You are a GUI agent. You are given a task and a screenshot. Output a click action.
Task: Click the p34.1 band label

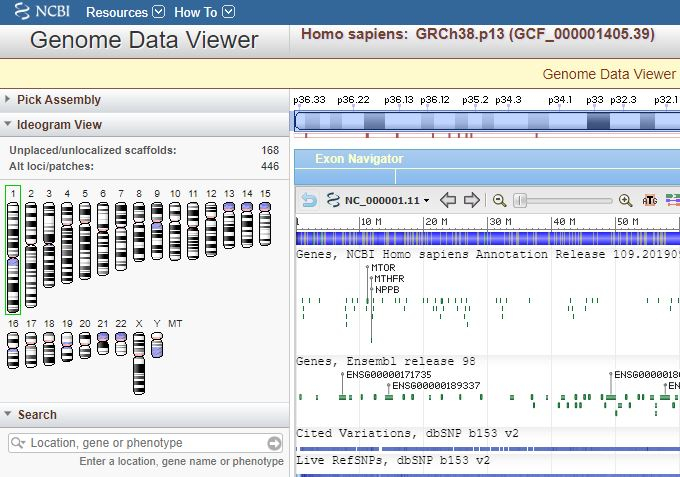click(x=560, y=100)
